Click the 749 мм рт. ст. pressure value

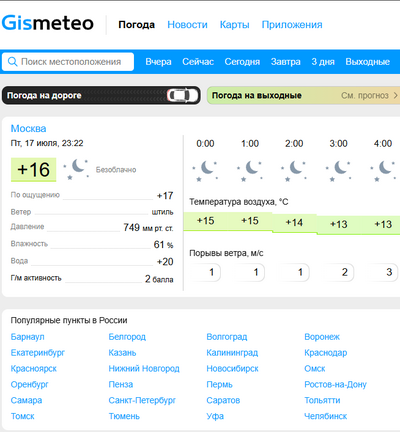click(x=148, y=228)
